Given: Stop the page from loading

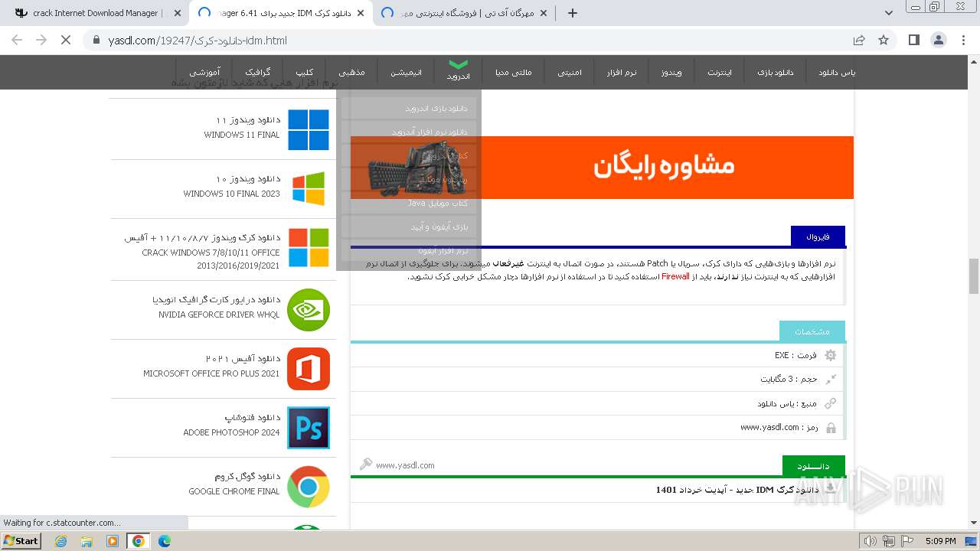Looking at the screenshot, I should coord(66,40).
